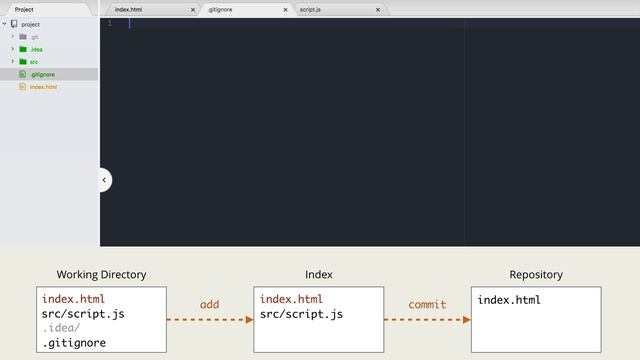The width and height of the screenshot is (640, 360).
Task: Click line number 1 in the gutter
Action: pyautogui.click(x=109, y=23)
